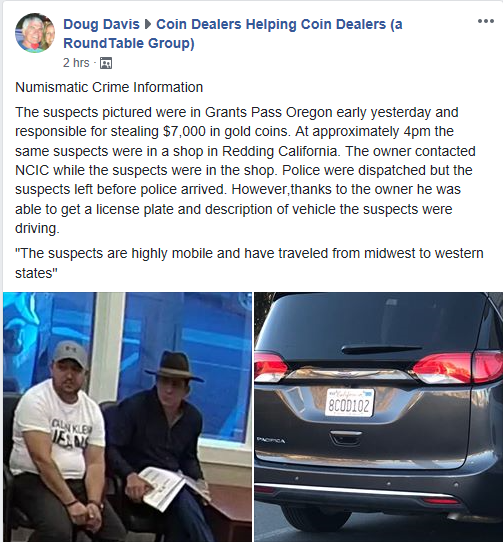
Task: Open the '2 hrs' post timestamp
Action: [x=76, y=63]
